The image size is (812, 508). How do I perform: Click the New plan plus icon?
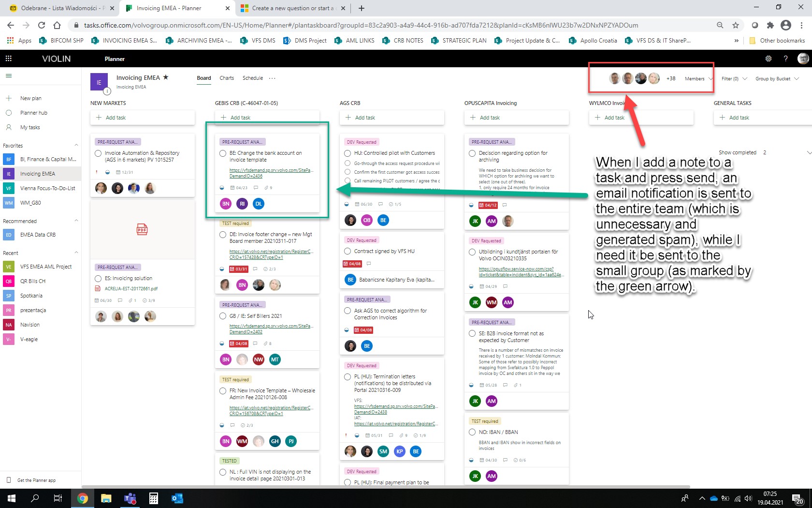(x=9, y=98)
